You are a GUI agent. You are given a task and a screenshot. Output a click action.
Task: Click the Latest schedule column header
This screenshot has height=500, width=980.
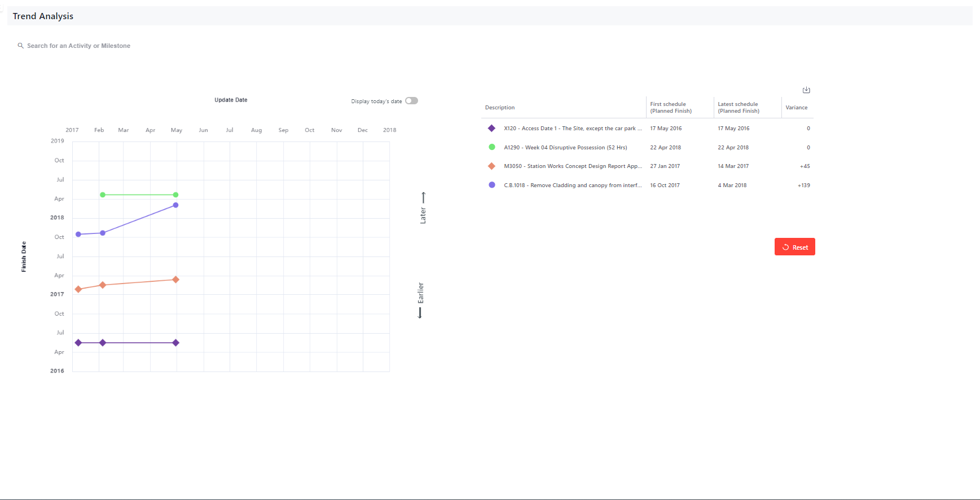coord(738,108)
